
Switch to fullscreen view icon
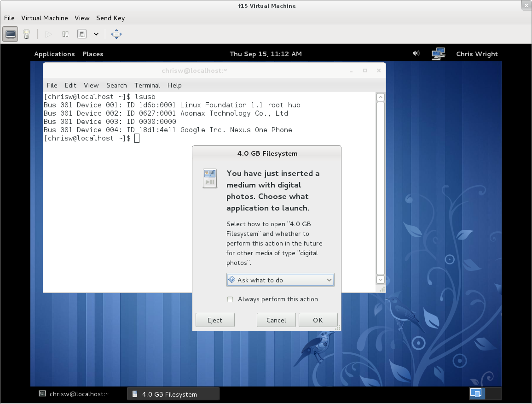[x=116, y=34]
